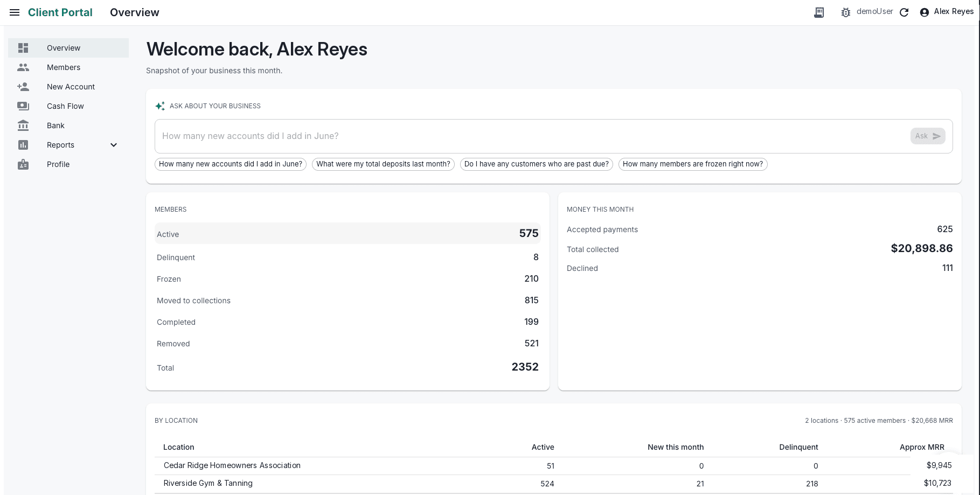980x495 pixels.
Task: Click the Overview dashboard icon in sidebar
Action: 23,48
